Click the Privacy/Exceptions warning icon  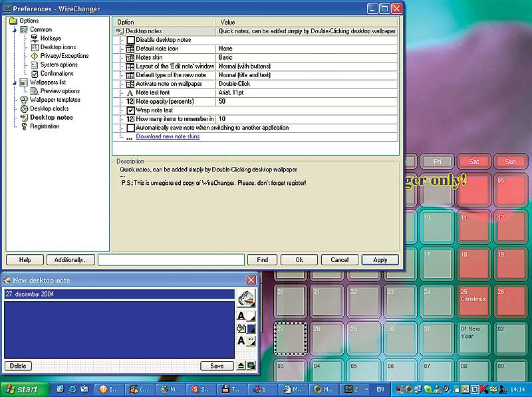(x=35, y=56)
